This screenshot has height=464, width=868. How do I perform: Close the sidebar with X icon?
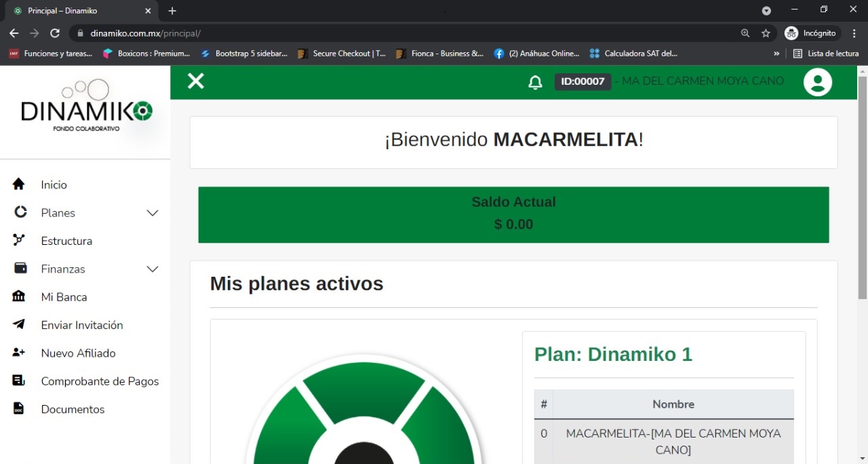[196, 81]
